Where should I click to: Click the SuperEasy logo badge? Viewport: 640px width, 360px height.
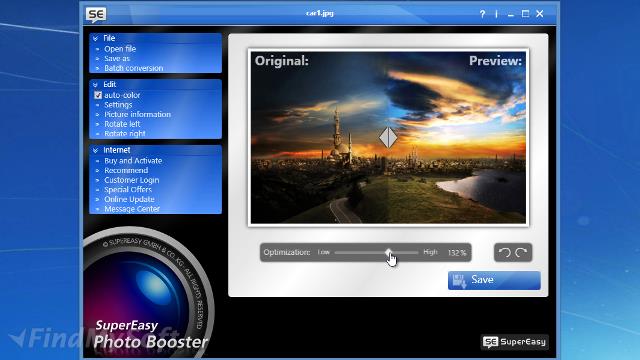514,342
